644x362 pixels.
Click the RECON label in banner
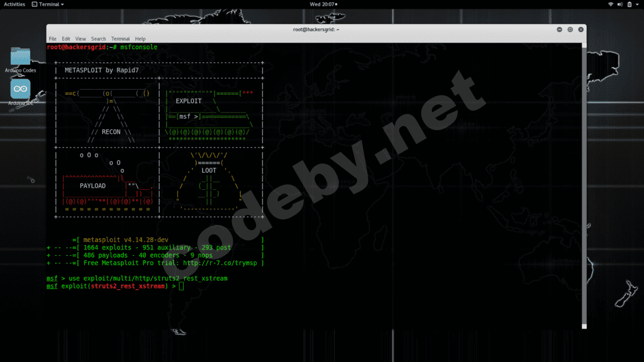[x=111, y=132]
